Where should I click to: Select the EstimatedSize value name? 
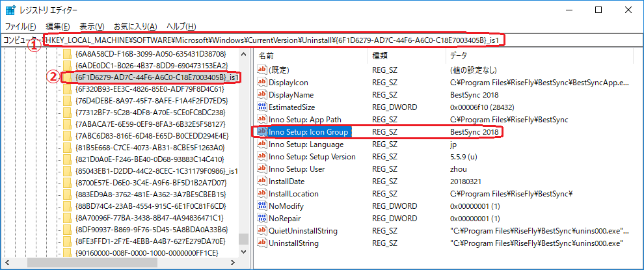point(292,107)
